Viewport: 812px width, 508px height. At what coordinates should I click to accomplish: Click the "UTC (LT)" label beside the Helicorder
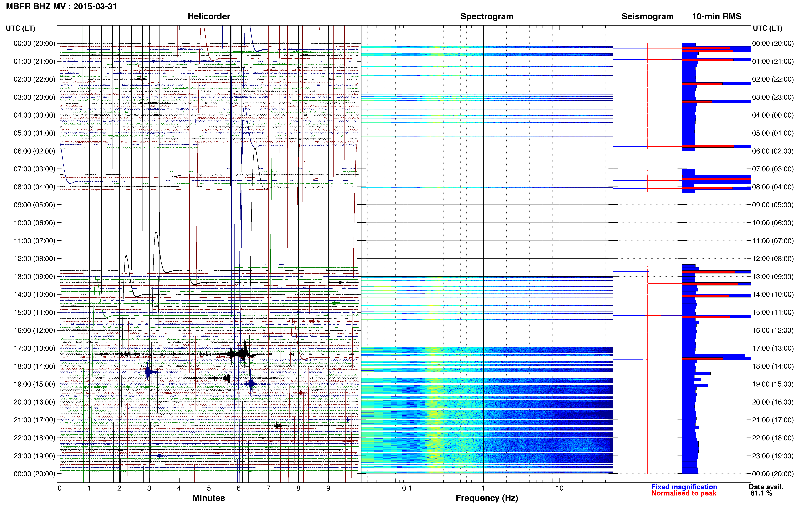pyautogui.click(x=21, y=28)
